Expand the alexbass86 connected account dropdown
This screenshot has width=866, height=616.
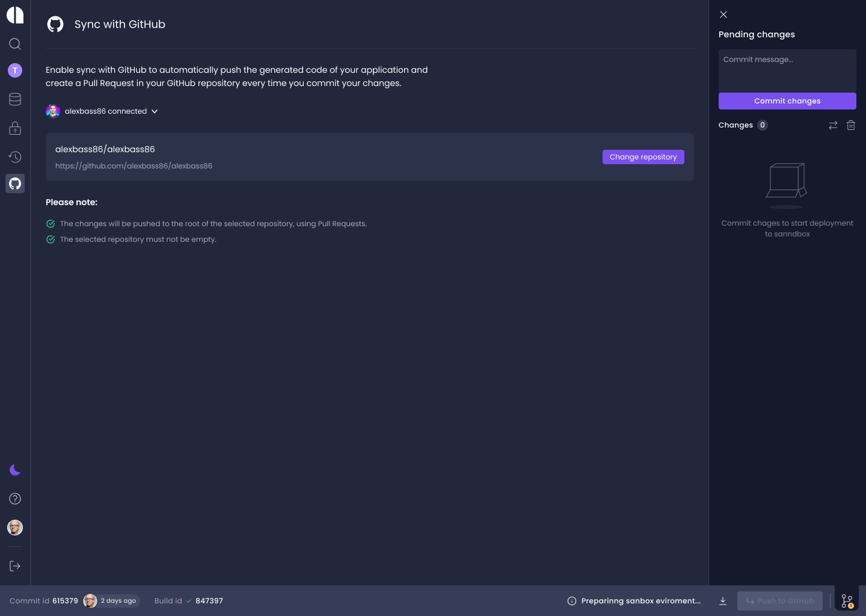coord(155,111)
